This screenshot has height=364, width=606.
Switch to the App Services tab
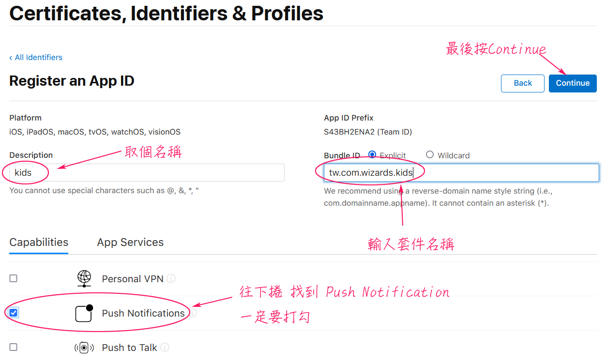(130, 243)
